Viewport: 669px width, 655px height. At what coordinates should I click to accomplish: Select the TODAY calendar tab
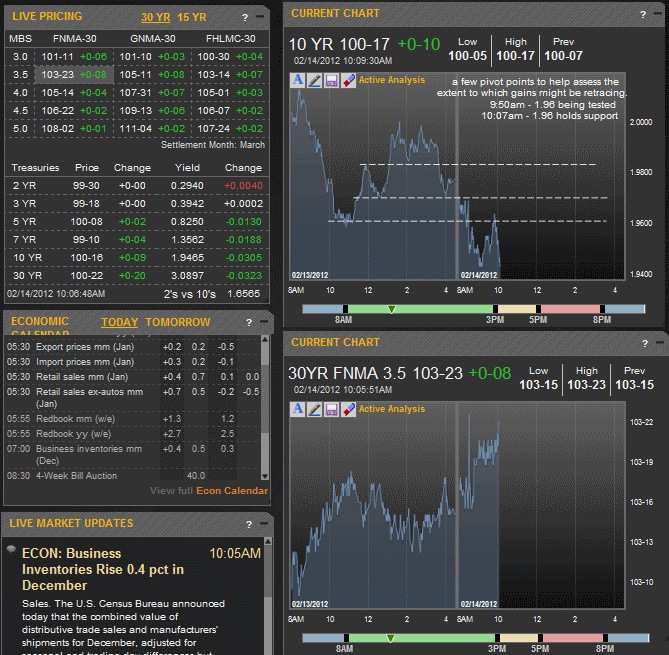click(120, 322)
